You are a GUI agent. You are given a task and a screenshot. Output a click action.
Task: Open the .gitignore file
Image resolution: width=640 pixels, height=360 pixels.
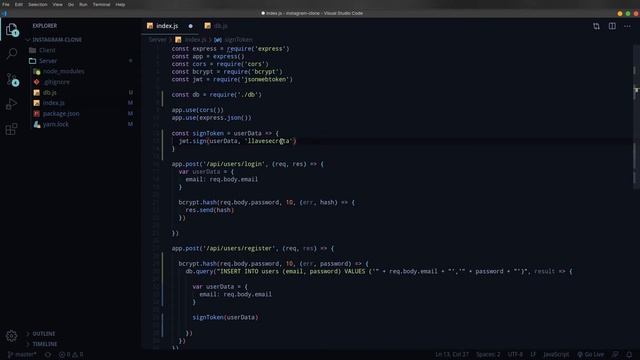[x=56, y=82]
